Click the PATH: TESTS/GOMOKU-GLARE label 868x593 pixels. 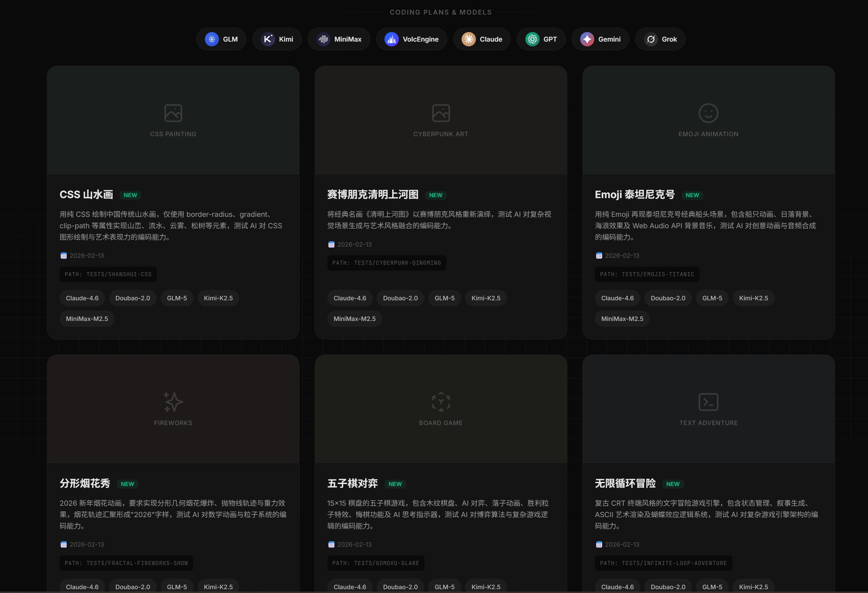click(x=375, y=563)
